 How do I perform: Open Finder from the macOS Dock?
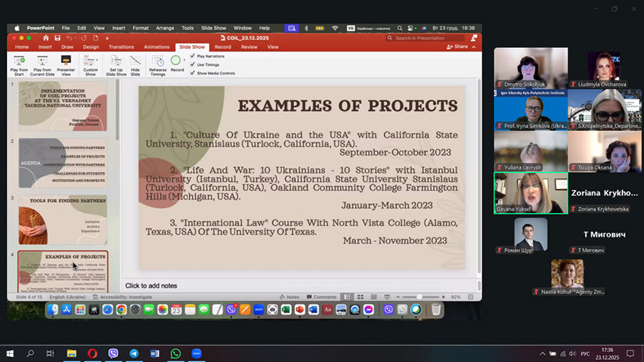pos(52,310)
